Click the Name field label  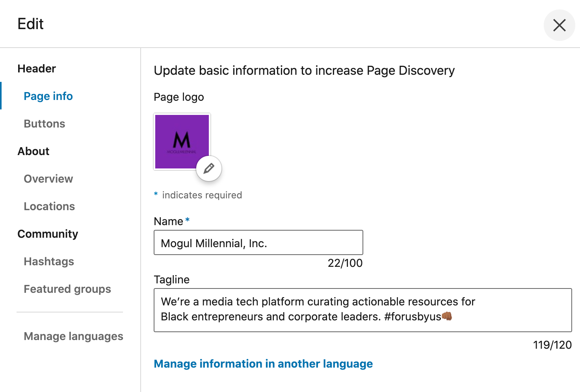pyautogui.click(x=169, y=221)
